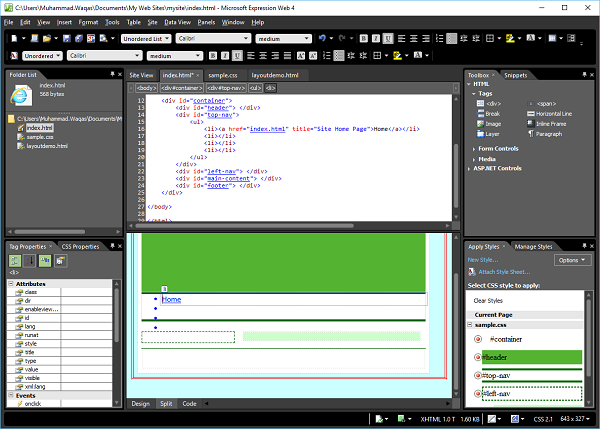Click the Break tag in the Toolbox
Screen dimensions: 600x429
click(x=493, y=113)
